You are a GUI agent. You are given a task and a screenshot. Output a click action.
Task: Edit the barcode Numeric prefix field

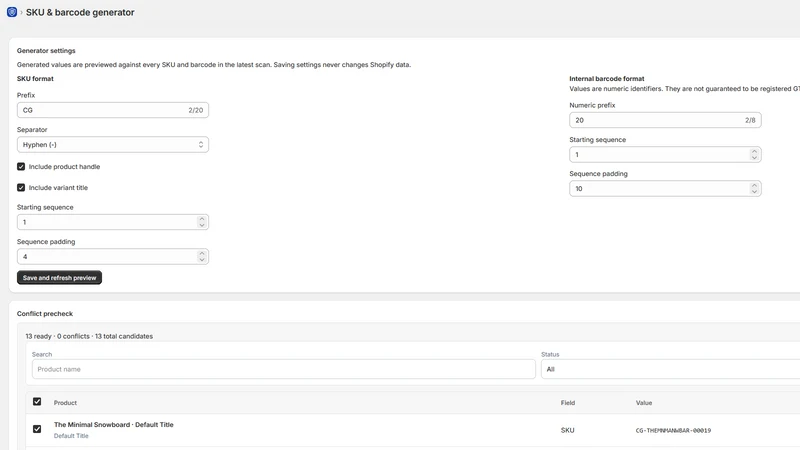click(665, 120)
